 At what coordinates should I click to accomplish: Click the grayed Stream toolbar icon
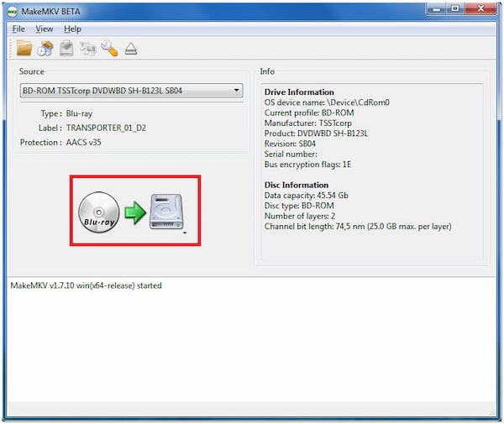click(87, 49)
